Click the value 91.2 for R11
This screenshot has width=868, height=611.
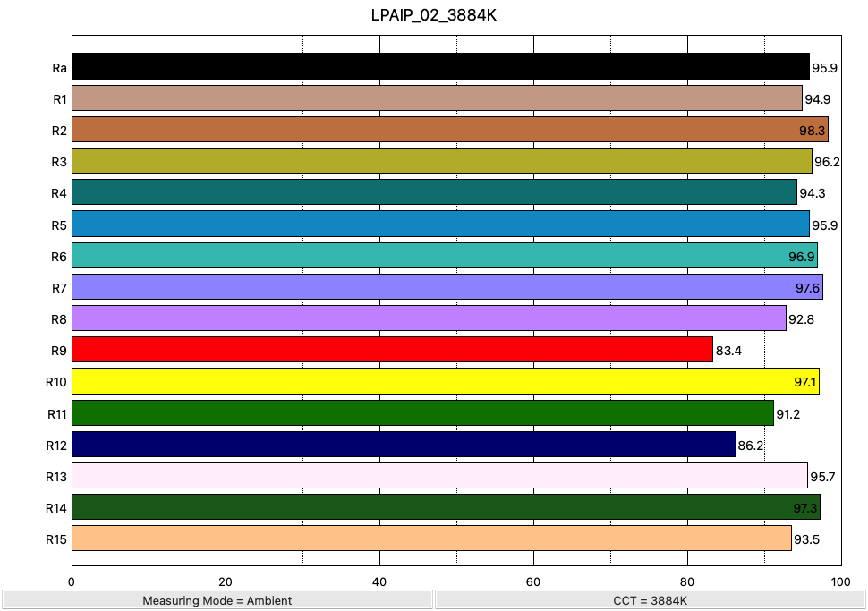click(788, 414)
